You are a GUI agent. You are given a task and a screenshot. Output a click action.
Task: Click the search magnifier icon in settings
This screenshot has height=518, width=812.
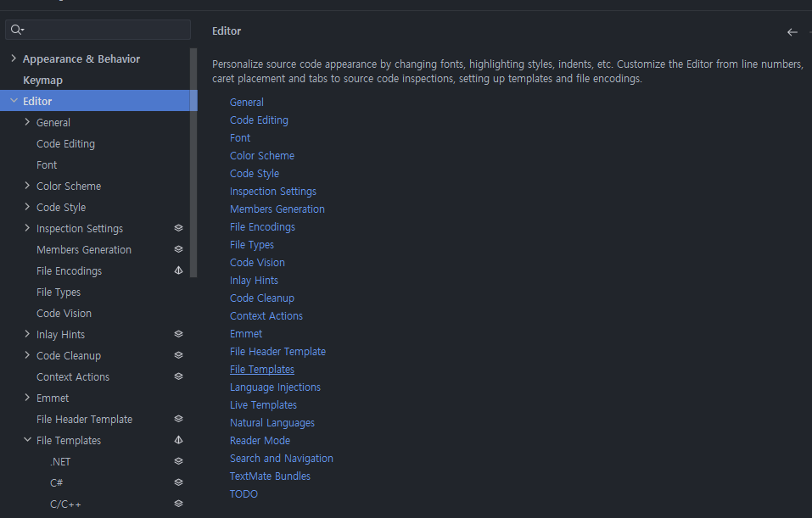[17, 30]
